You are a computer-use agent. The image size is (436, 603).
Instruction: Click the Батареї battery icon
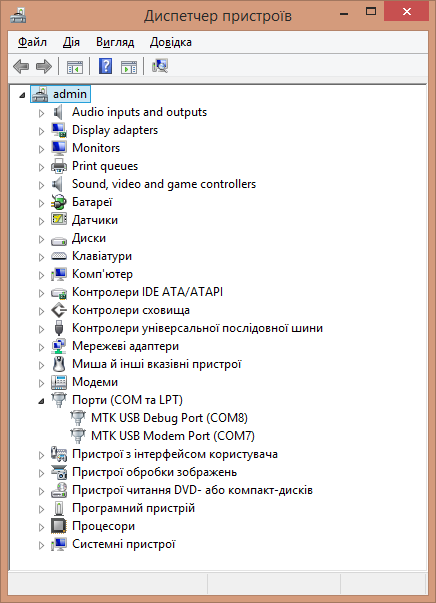[x=59, y=202]
